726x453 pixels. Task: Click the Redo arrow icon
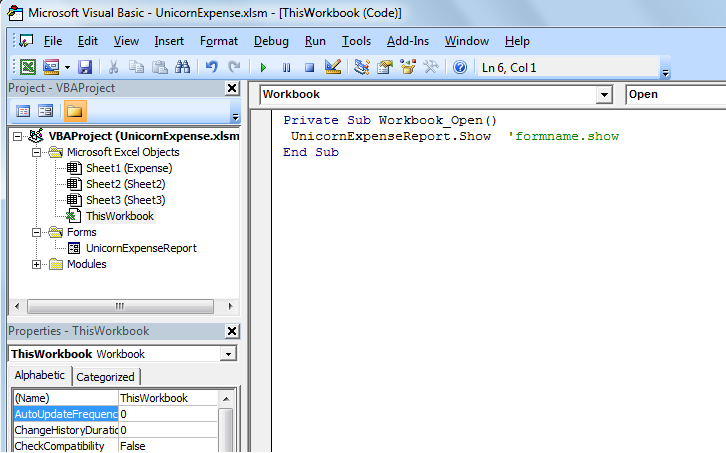(x=235, y=68)
